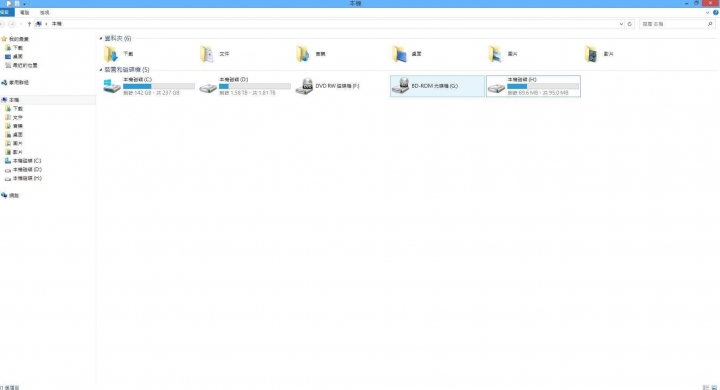Viewport: 720px width, 390px height.
Task: Open 桌面 under 本機 in sidebar
Action: tap(14, 135)
